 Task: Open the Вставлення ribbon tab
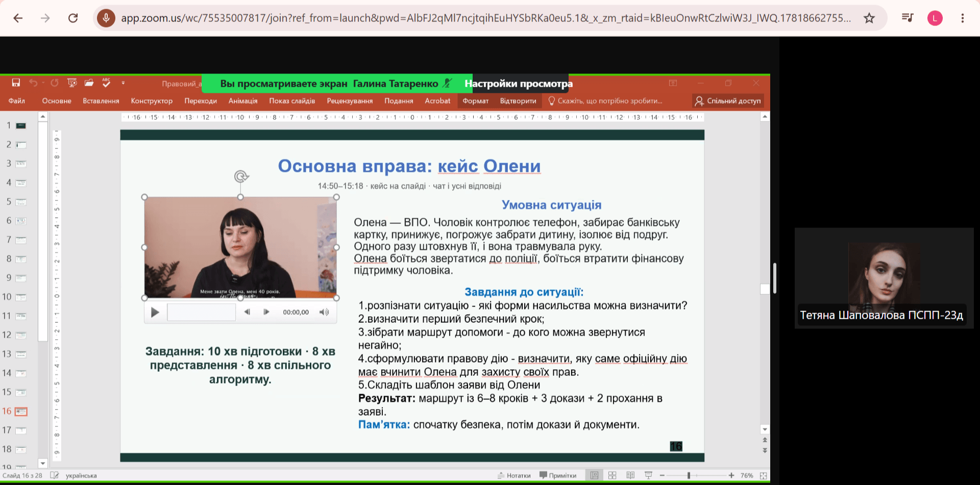click(x=101, y=101)
